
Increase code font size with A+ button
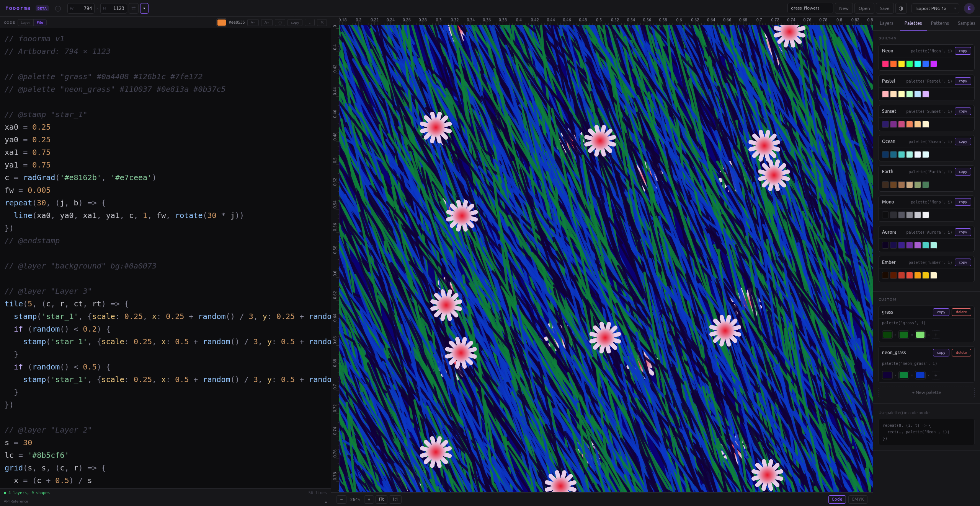[x=267, y=23]
